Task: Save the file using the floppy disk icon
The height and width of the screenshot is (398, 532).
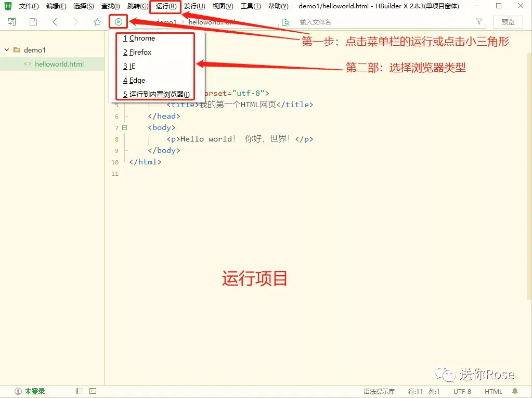Action: coord(32,22)
